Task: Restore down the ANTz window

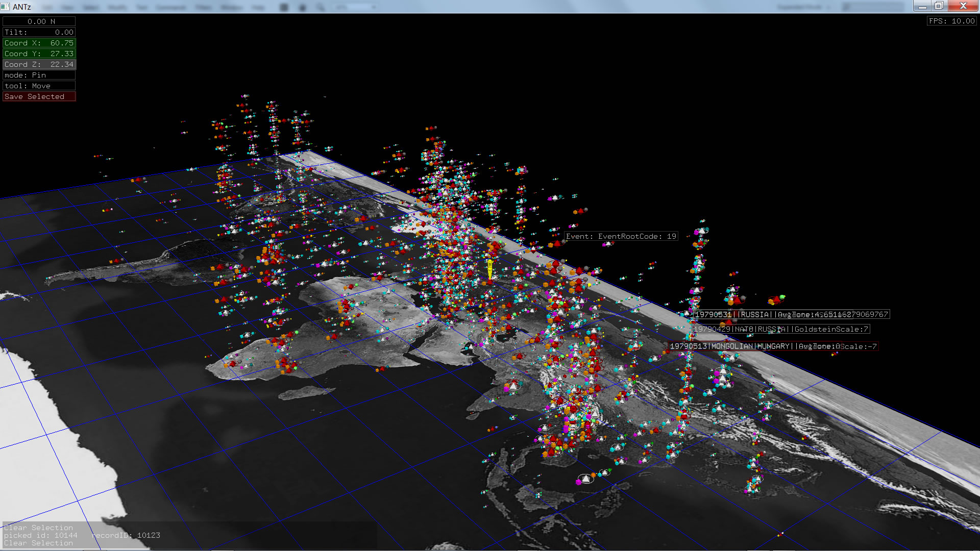Action: [939, 6]
